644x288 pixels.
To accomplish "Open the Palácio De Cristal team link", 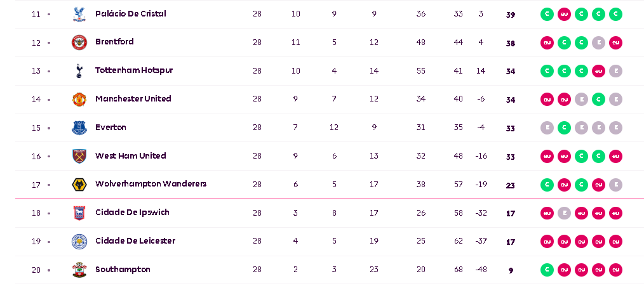I will coord(130,13).
